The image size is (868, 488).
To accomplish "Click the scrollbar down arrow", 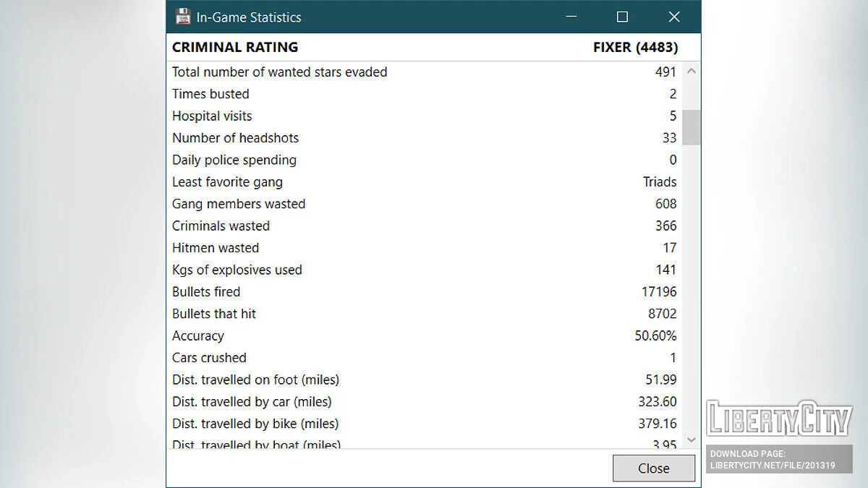I will coord(692,439).
